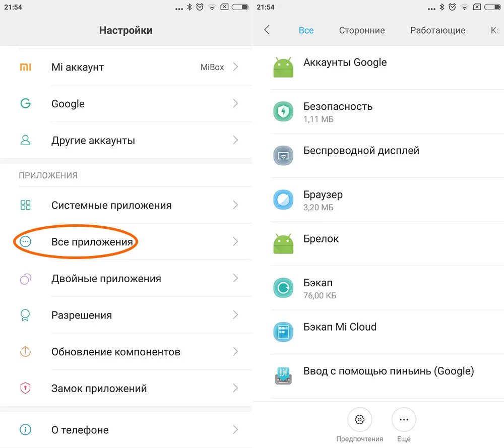Select the Брелок app entry
The image size is (504, 448).
tap(378, 243)
